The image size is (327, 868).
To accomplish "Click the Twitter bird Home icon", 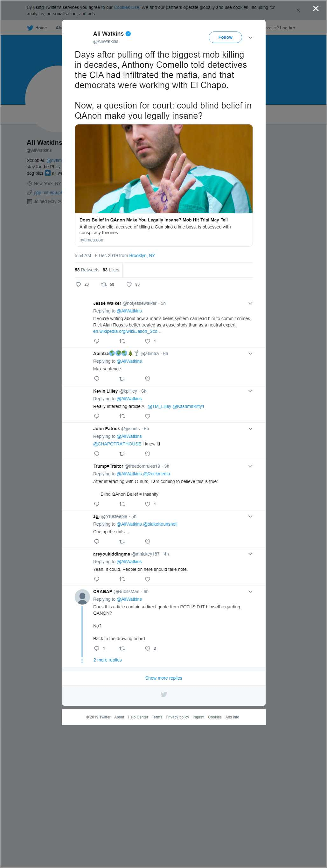I will [x=30, y=28].
